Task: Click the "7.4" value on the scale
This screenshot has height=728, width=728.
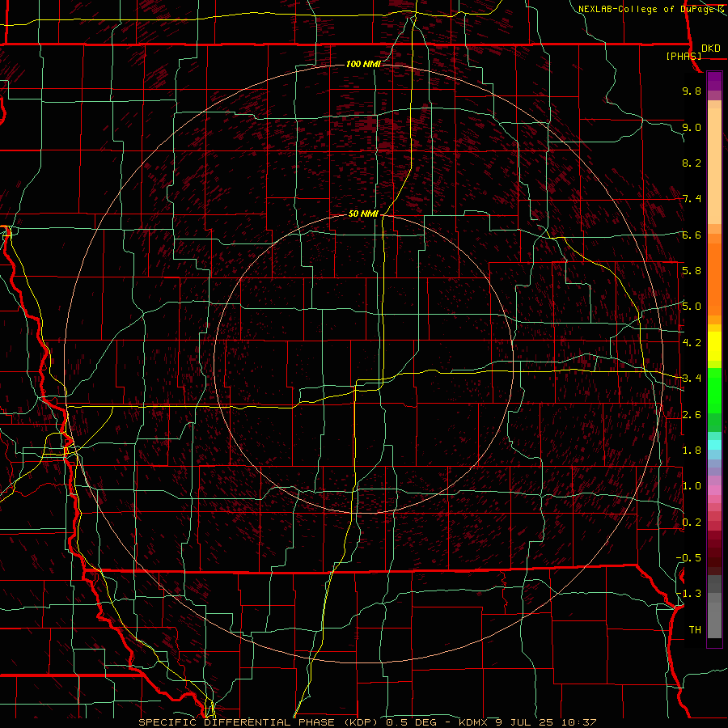Action: (x=692, y=199)
